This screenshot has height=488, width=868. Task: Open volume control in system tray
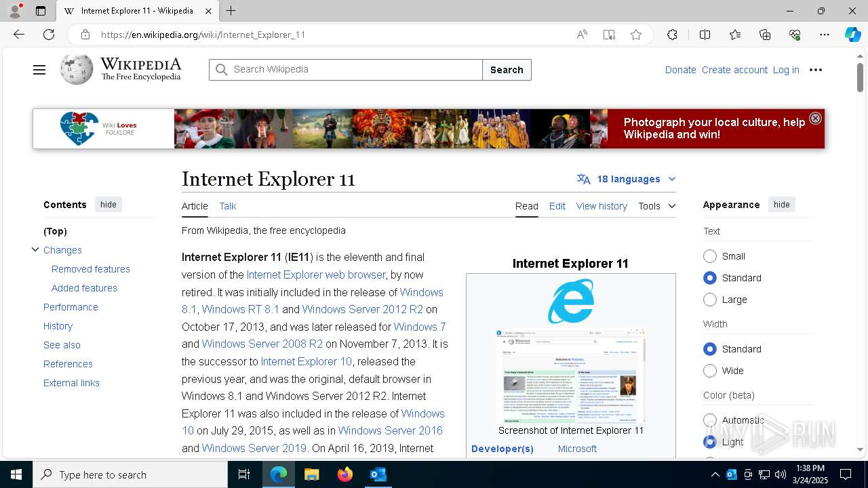tap(781, 474)
